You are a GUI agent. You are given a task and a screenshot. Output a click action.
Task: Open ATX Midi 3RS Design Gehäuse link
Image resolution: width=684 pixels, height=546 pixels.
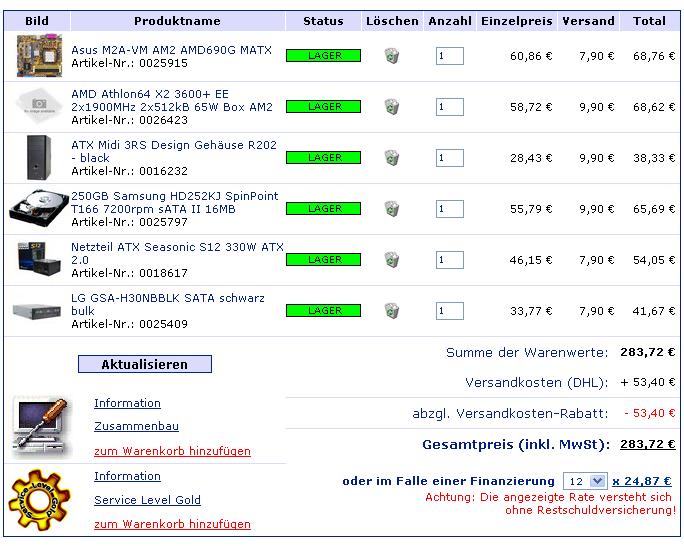click(174, 152)
